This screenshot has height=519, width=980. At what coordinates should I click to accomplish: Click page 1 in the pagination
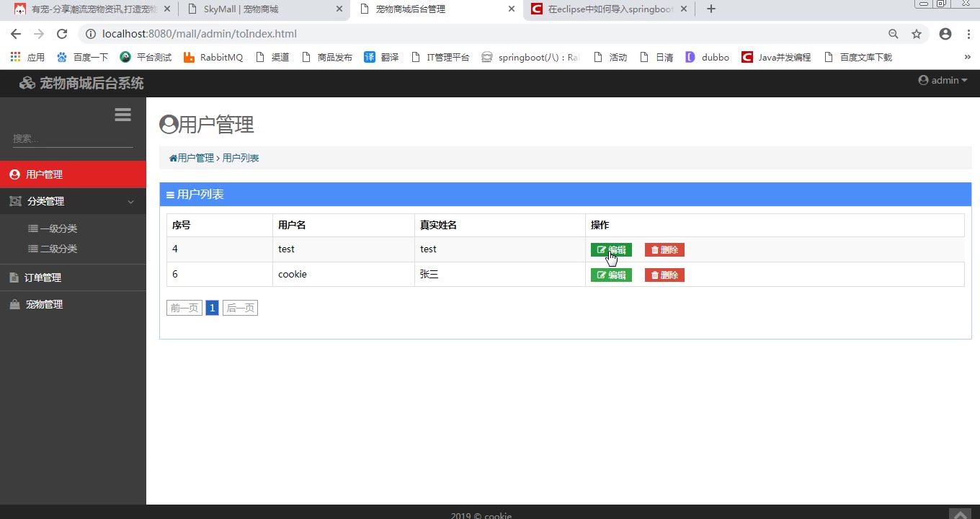[x=212, y=309]
